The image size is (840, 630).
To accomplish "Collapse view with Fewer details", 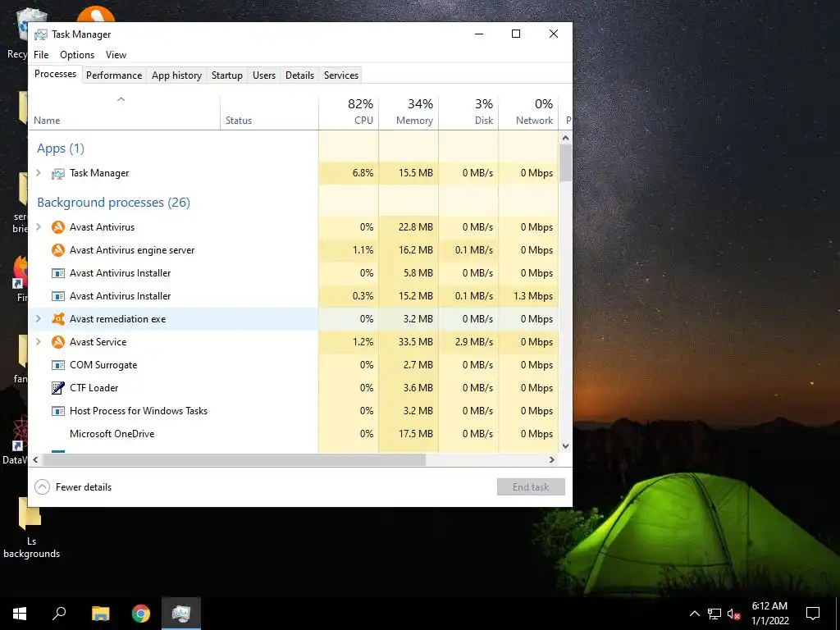I will pyautogui.click(x=73, y=487).
